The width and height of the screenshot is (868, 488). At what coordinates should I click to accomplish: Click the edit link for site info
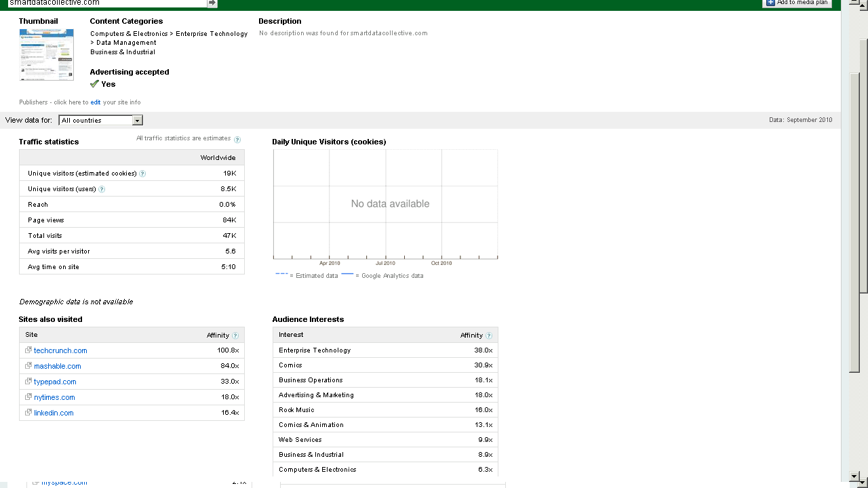point(96,102)
